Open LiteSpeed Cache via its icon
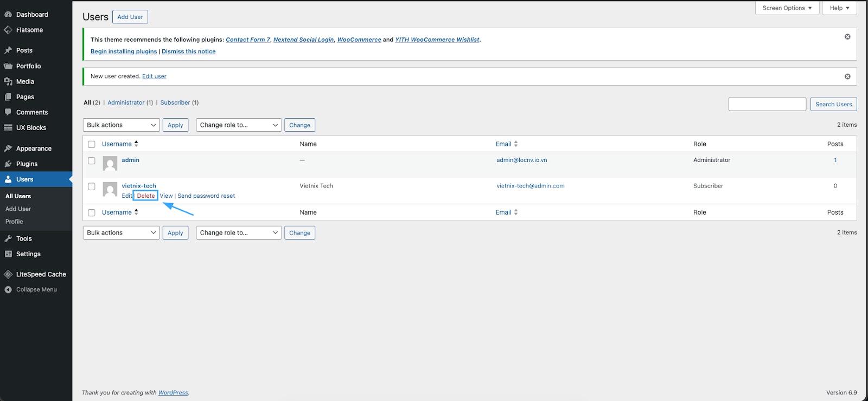Screen dimensions: 868x401 (8, 275)
